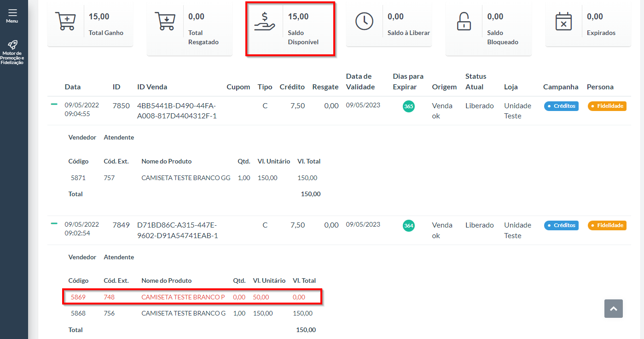644x339 pixels.
Task: Click the green 364 days badge
Action: point(408,226)
